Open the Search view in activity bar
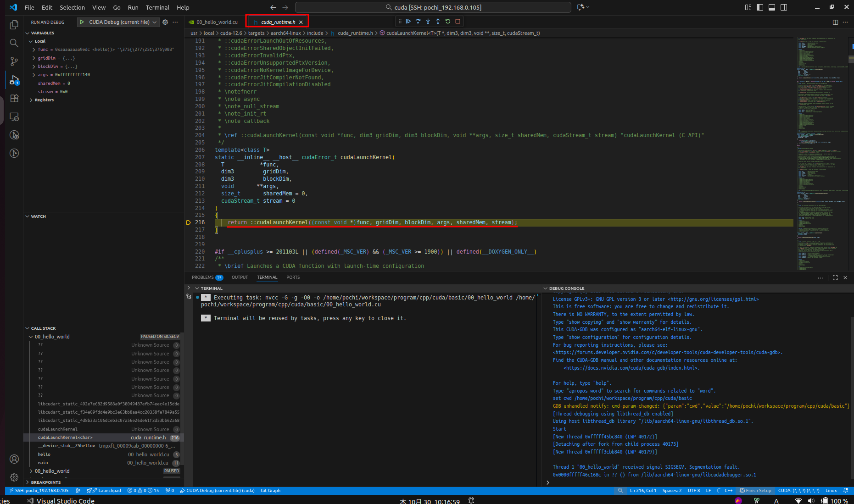The height and width of the screenshot is (504, 854). click(14, 43)
